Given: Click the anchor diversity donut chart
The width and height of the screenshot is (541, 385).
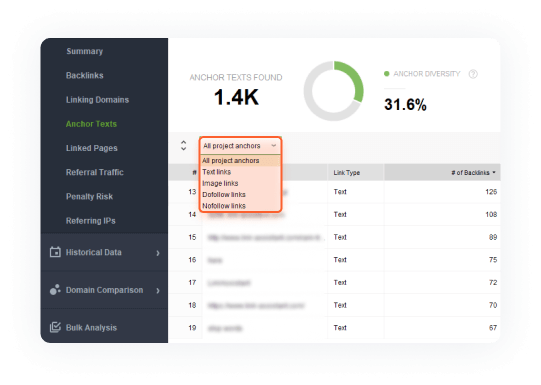Looking at the screenshot, I should (x=334, y=91).
